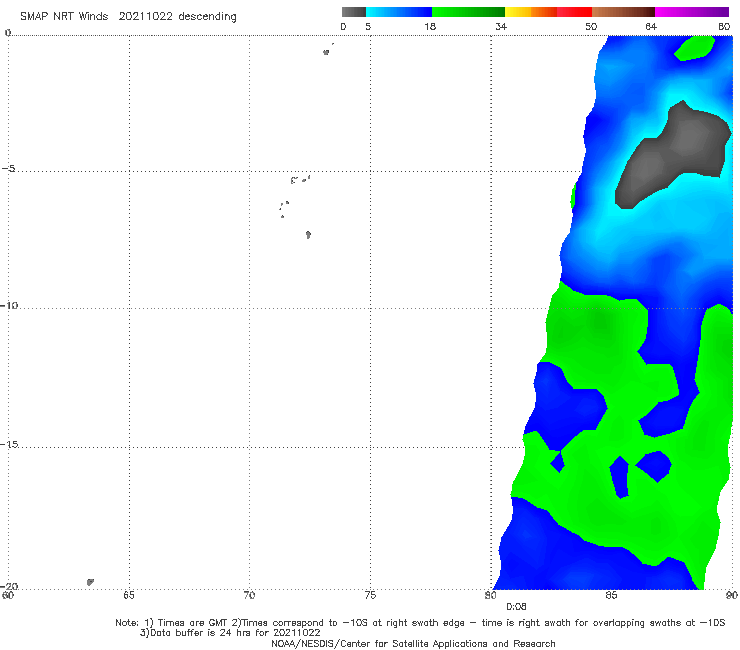740x650 pixels.
Task: Click the longitude axis label '70'
Action: [x=249, y=595]
